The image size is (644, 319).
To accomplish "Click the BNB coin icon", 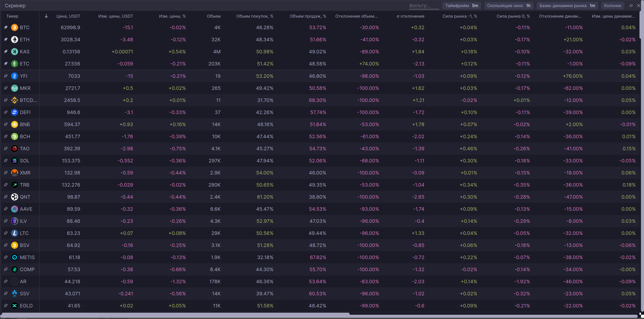I will (15, 124).
